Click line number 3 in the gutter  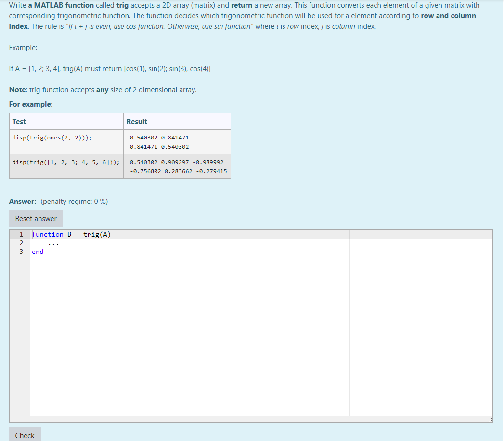[21, 252]
